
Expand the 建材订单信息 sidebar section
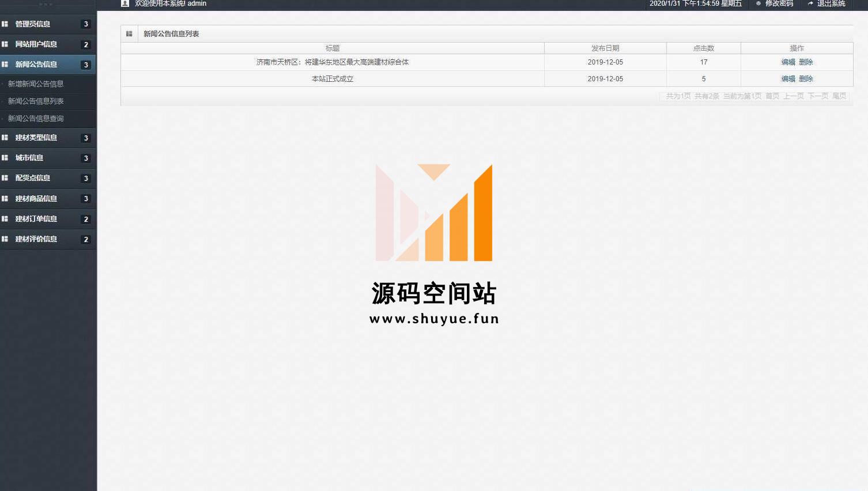[48, 219]
